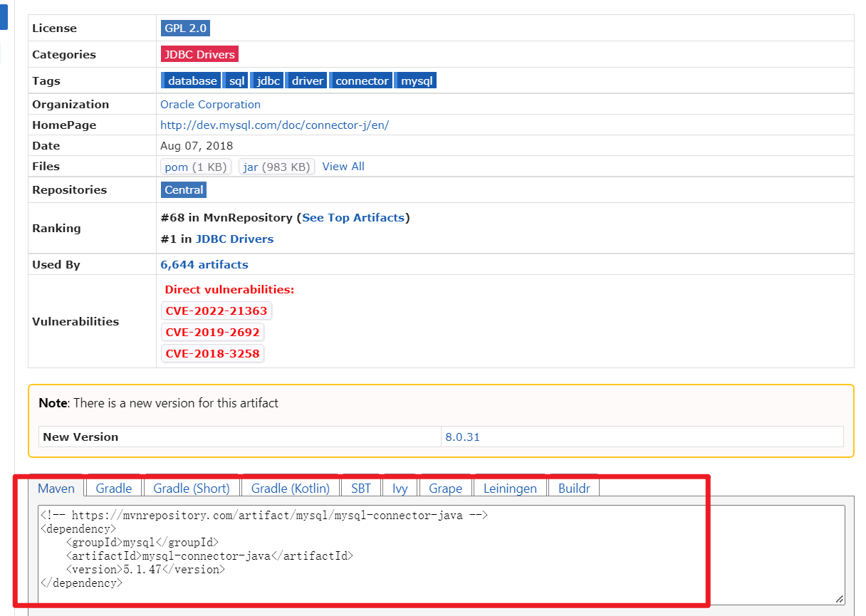Open the Central repository badge
The width and height of the screenshot is (866, 616).
click(184, 189)
